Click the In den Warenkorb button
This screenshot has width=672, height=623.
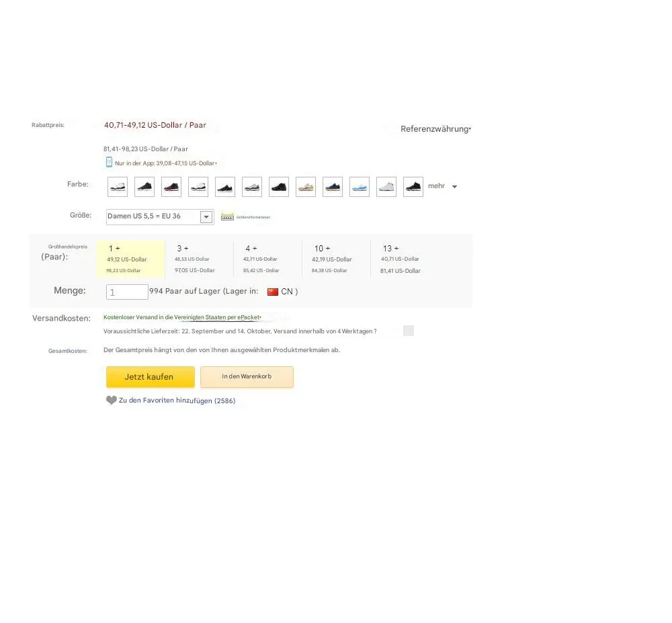click(x=247, y=377)
